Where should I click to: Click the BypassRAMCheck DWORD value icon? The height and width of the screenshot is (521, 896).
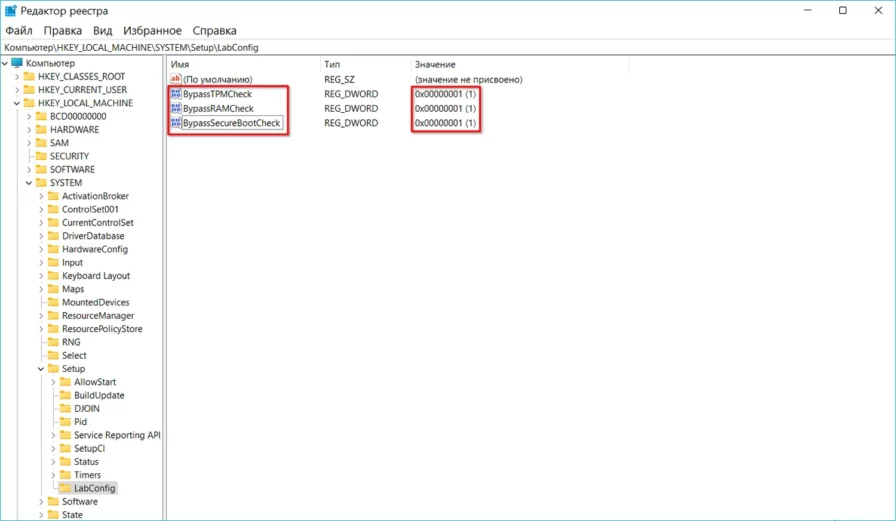(x=176, y=108)
